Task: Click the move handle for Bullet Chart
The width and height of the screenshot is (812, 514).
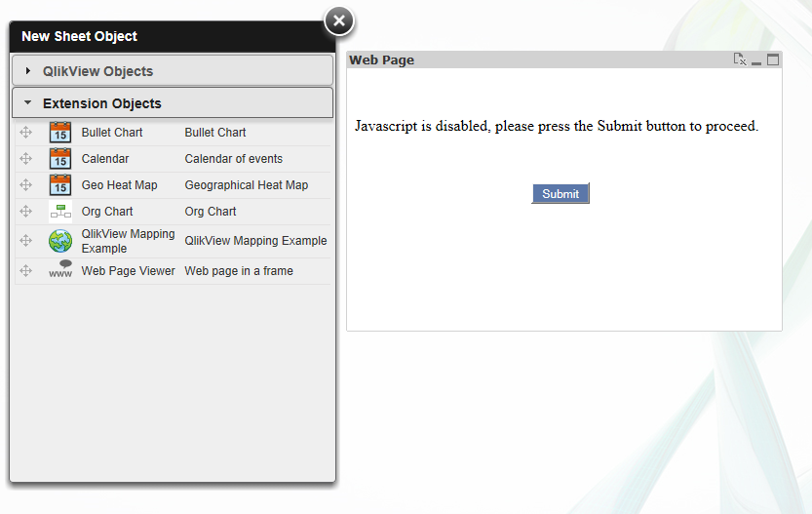Action: coord(26,132)
